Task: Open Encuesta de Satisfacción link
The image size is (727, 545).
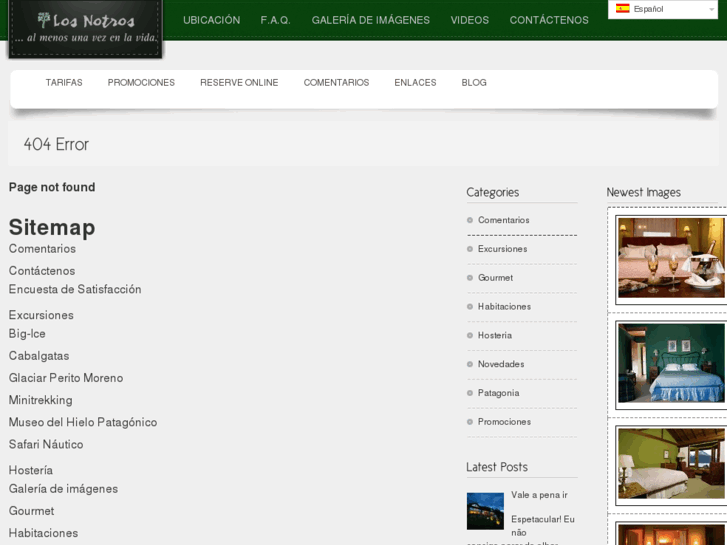Action: 75,289
